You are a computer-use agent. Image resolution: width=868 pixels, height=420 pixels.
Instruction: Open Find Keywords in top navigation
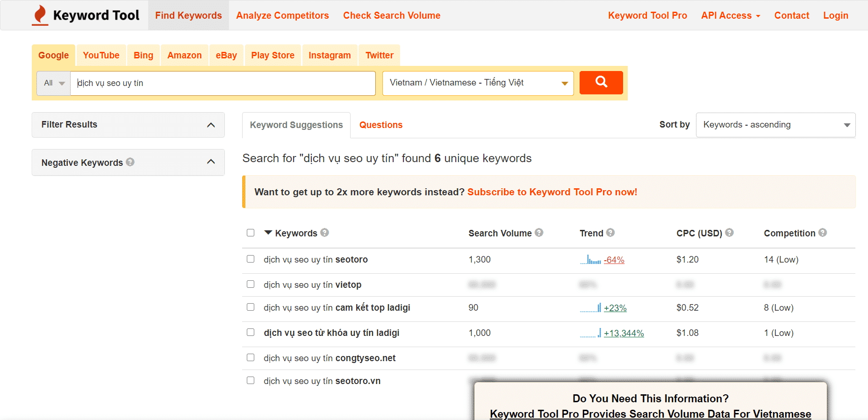tap(188, 15)
